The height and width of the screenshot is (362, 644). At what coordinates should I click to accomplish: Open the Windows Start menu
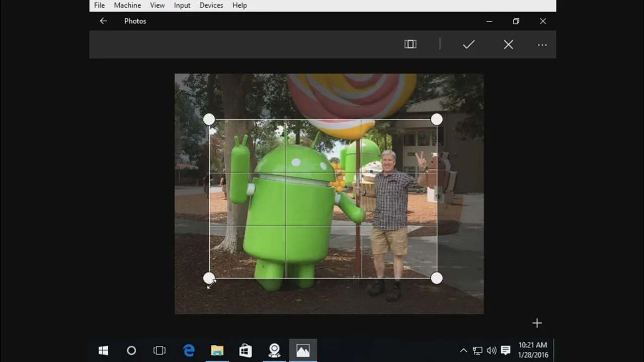pos(103,350)
